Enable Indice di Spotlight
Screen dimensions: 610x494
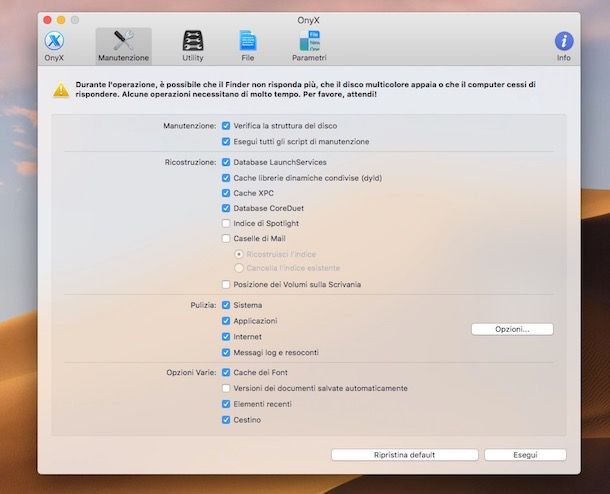pos(226,223)
